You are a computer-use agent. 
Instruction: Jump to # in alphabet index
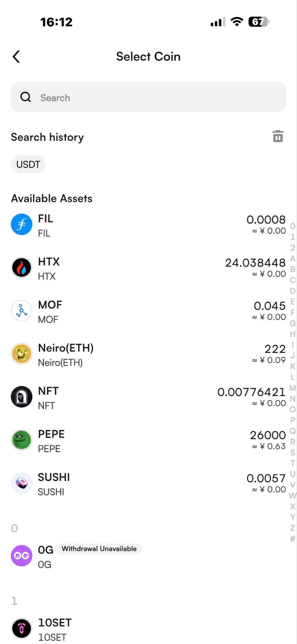tap(293, 539)
